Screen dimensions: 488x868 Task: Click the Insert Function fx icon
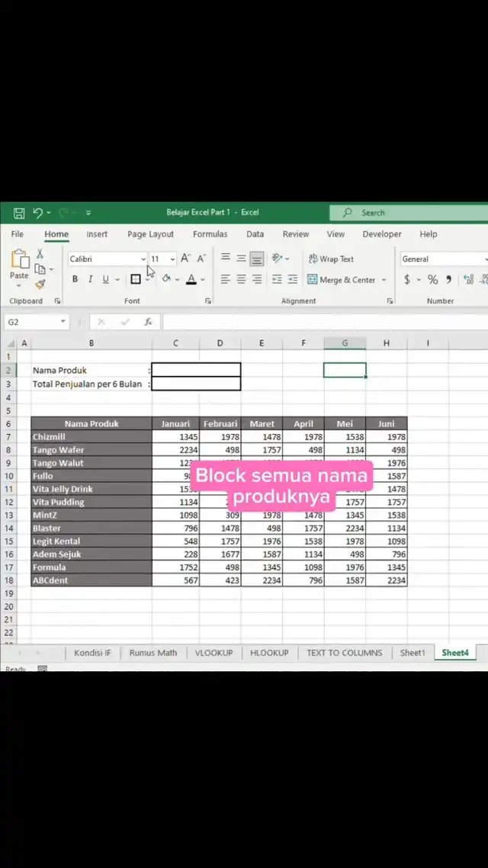click(148, 322)
